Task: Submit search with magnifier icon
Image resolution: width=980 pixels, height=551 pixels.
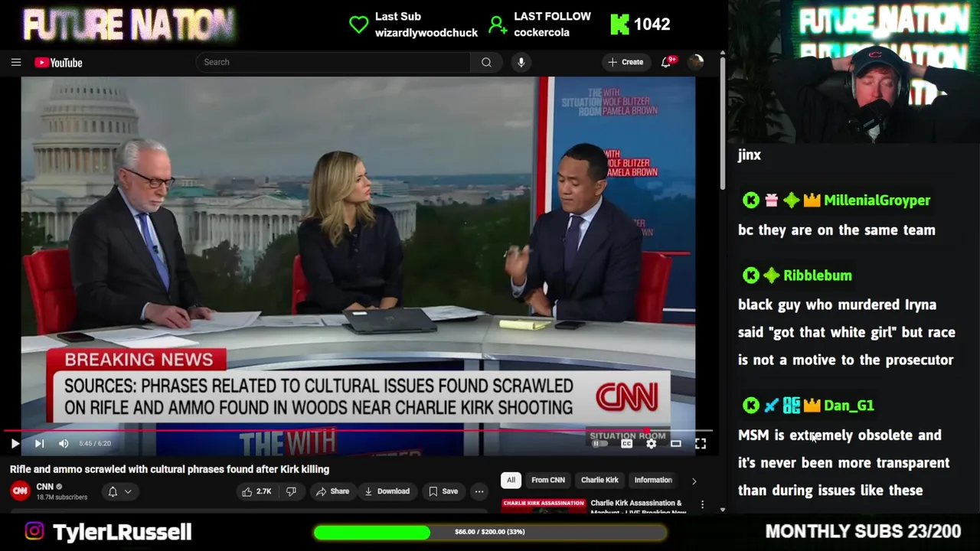Action: click(486, 62)
